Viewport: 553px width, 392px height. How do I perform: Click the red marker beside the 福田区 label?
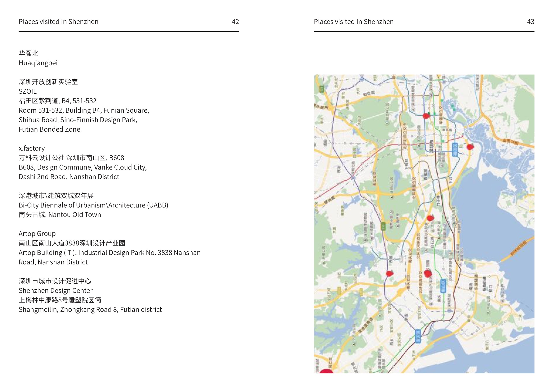469,147
